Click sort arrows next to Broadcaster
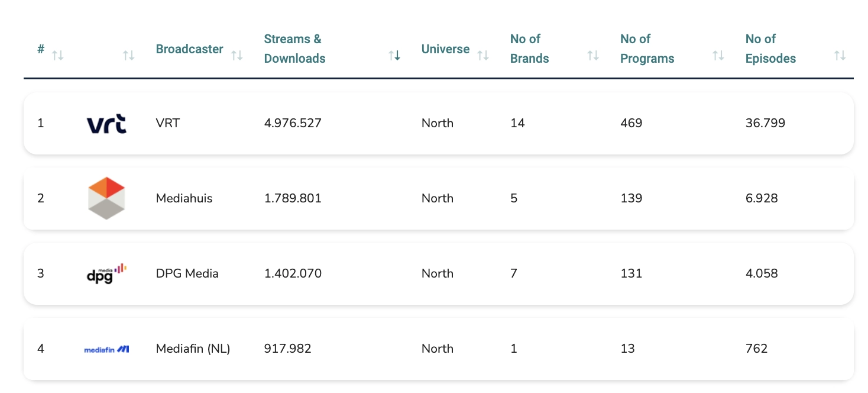 click(237, 56)
